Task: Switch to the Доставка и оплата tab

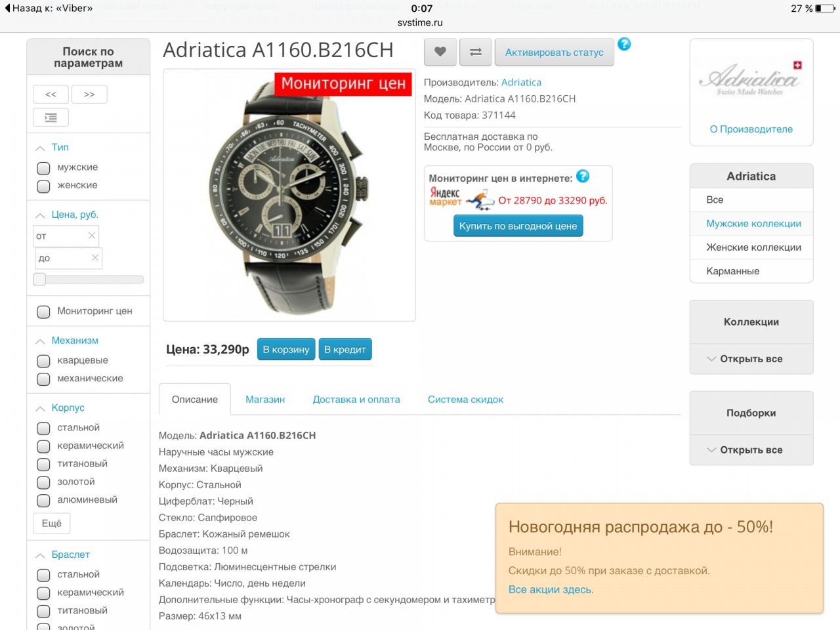Action: click(356, 400)
